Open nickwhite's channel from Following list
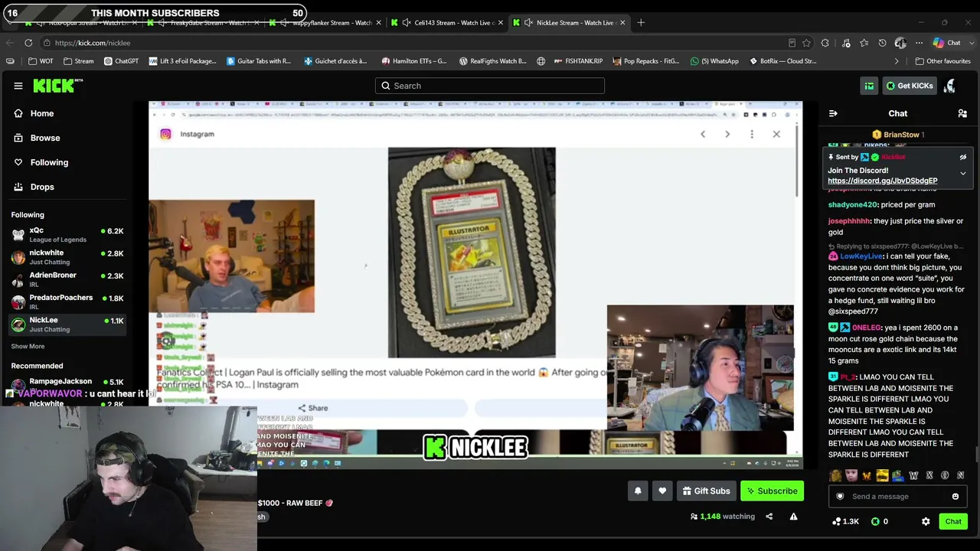 click(67, 257)
